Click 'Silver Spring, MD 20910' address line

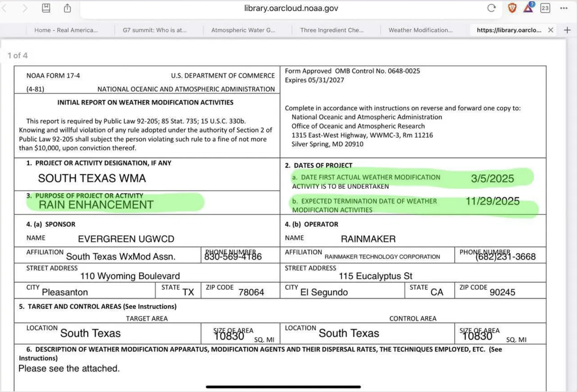(327, 144)
